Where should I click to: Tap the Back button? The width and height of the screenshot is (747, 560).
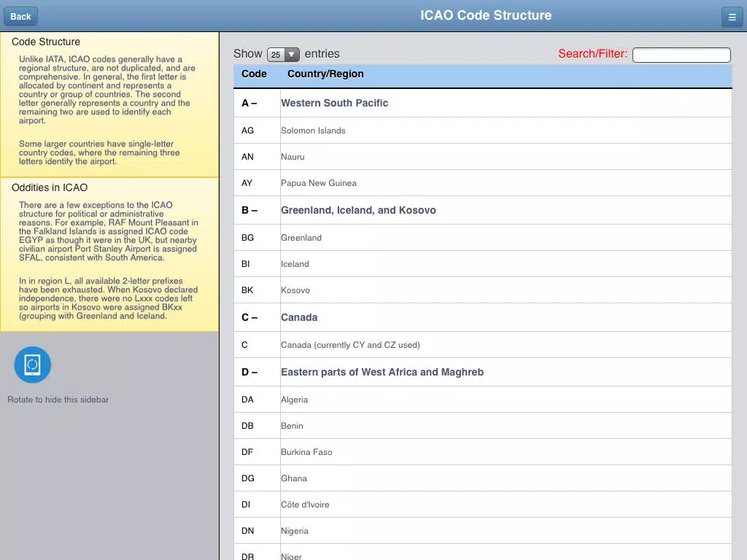pos(20,17)
